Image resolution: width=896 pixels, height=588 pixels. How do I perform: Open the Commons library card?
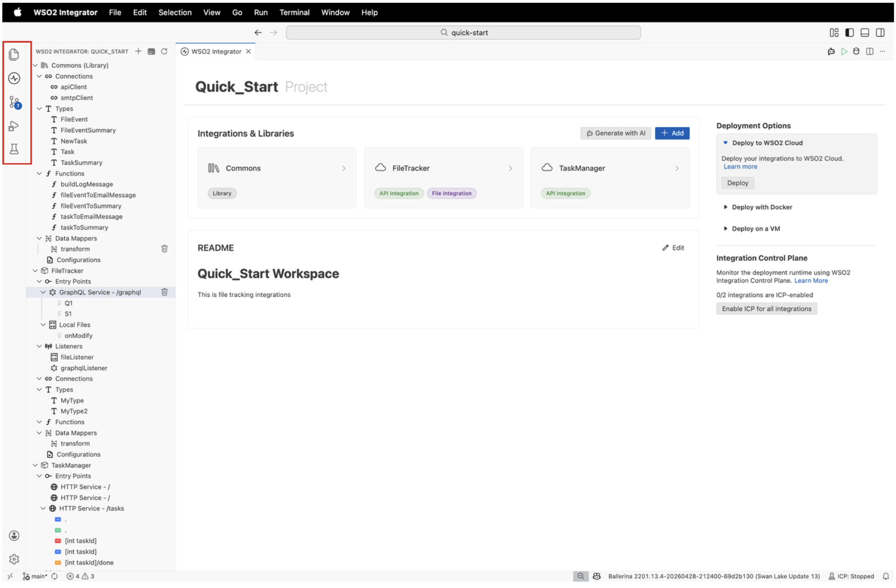277,178
